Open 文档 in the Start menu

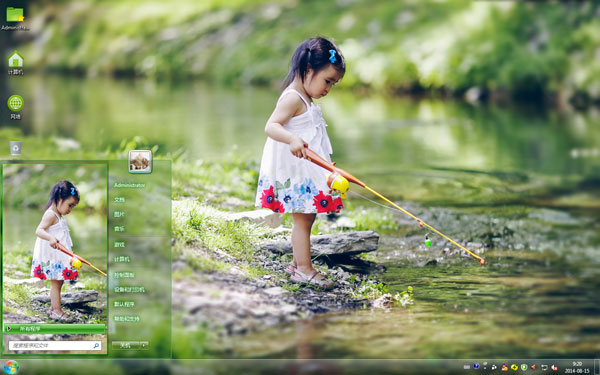point(119,200)
